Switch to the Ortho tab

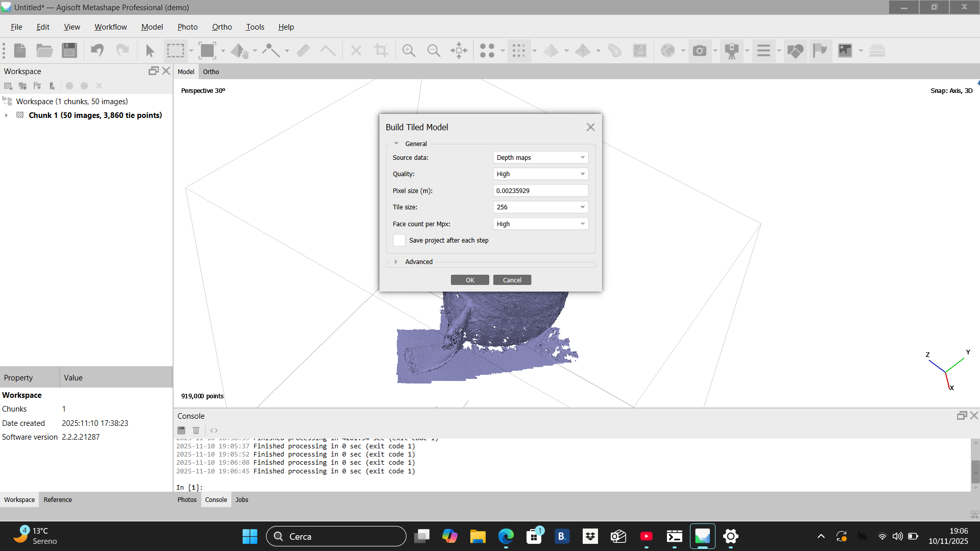pos(211,71)
